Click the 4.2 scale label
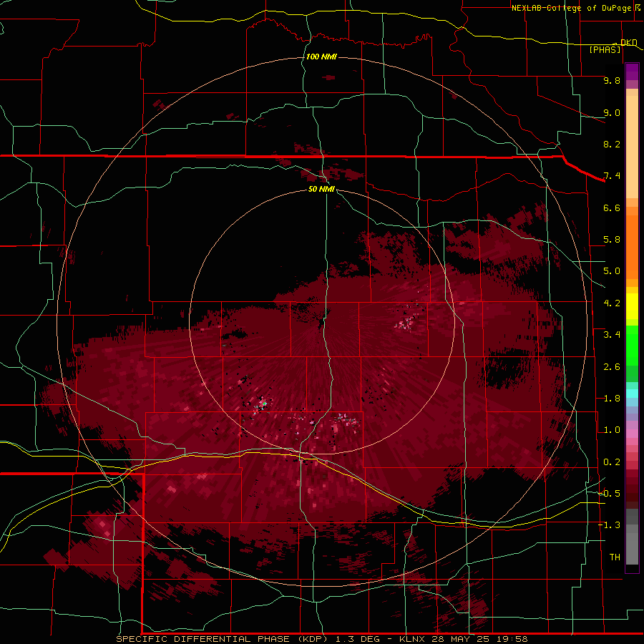644x644 pixels. [x=612, y=303]
